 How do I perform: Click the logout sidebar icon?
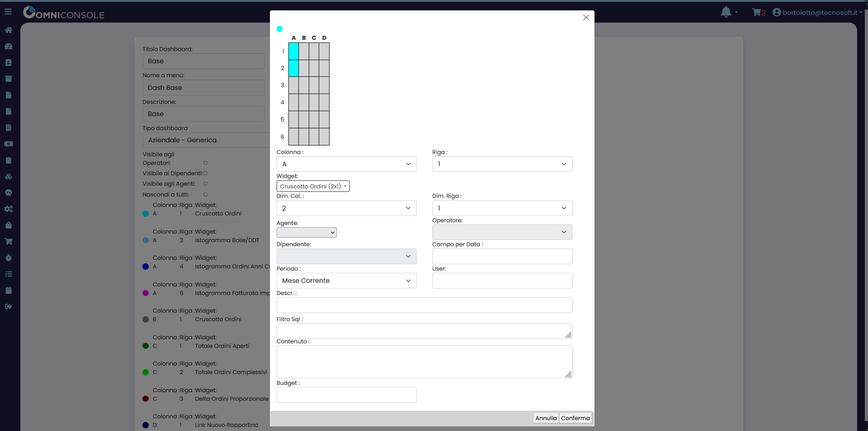click(9, 307)
